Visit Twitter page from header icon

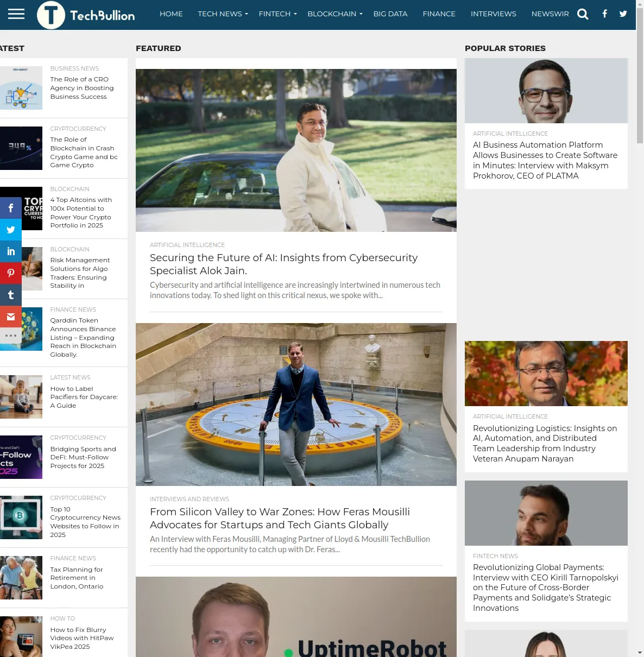click(623, 14)
